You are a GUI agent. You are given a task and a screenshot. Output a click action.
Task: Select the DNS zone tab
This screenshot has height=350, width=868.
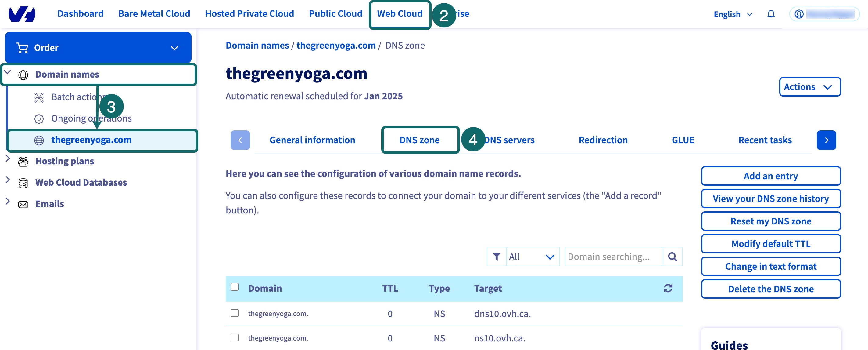coord(419,140)
